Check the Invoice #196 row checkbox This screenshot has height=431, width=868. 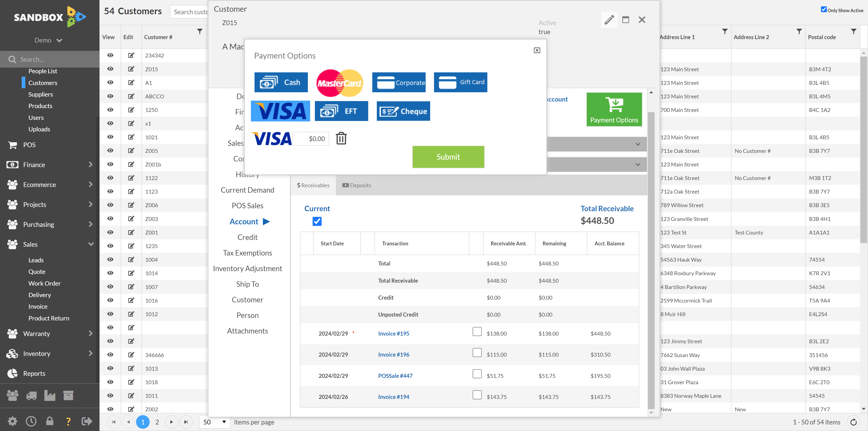tap(477, 353)
